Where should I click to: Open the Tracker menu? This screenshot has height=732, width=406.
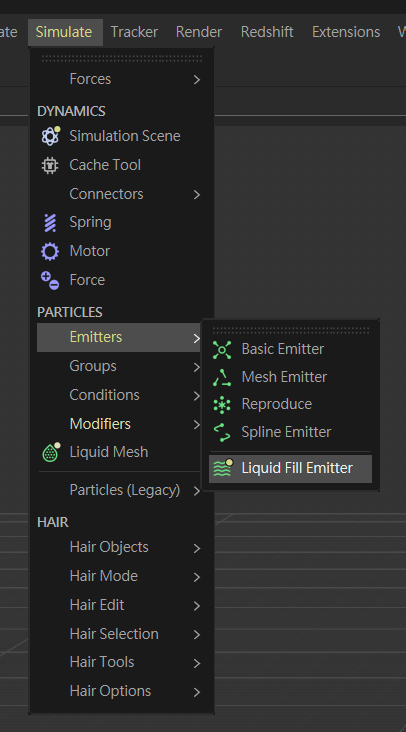[134, 32]
